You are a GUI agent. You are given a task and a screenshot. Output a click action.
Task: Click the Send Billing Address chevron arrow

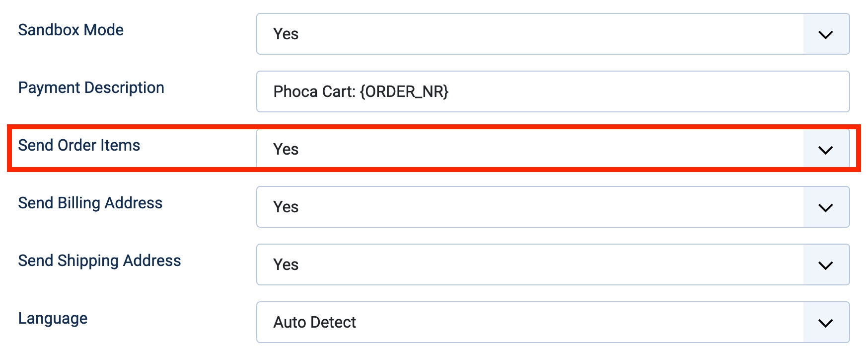825,207
